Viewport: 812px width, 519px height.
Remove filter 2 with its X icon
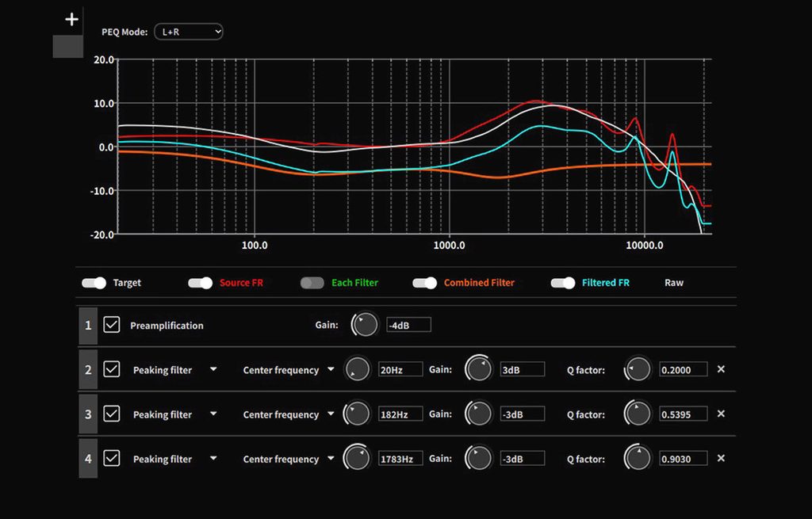coord(721,369)
